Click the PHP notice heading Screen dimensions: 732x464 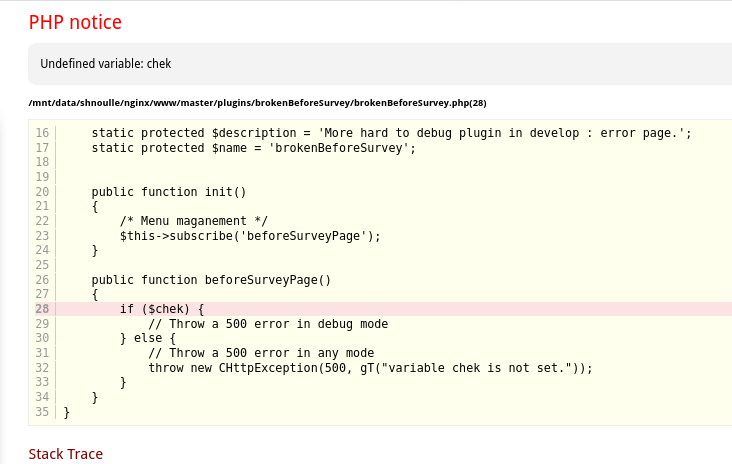tap(75, 21)
